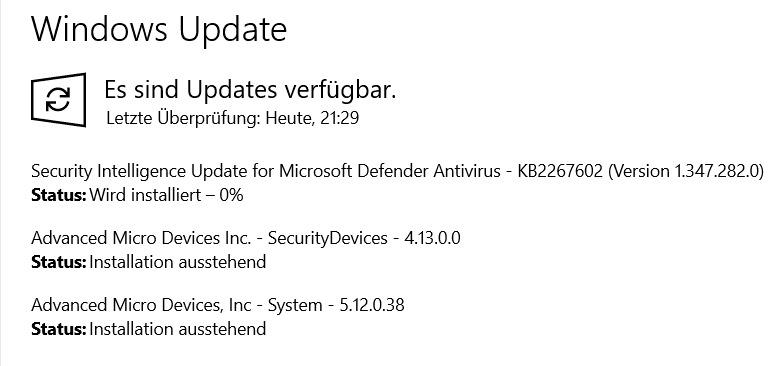Image resolution: width=780 pixels, height=366 pixels.
Task: Click the 'Heute, 21:29' check time
Action: coord(312,118)
